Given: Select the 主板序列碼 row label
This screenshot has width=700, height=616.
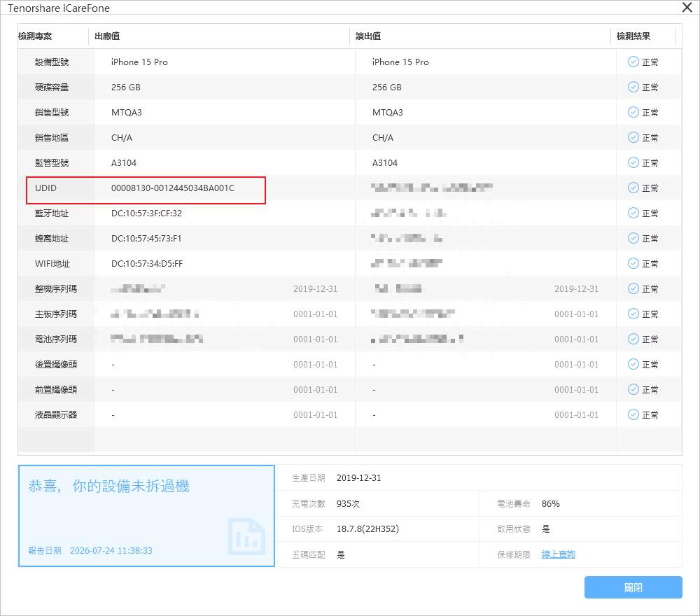Looking at the screenshot, I should point(56,314).
